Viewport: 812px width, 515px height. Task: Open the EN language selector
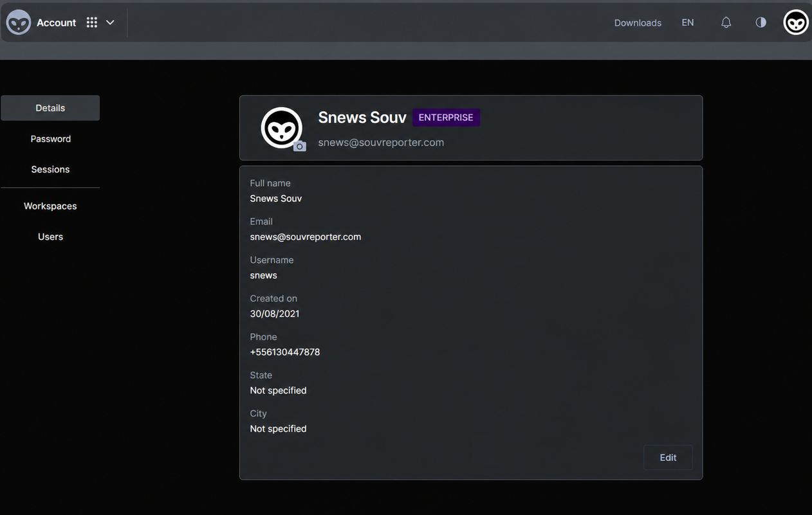(688, 23)
